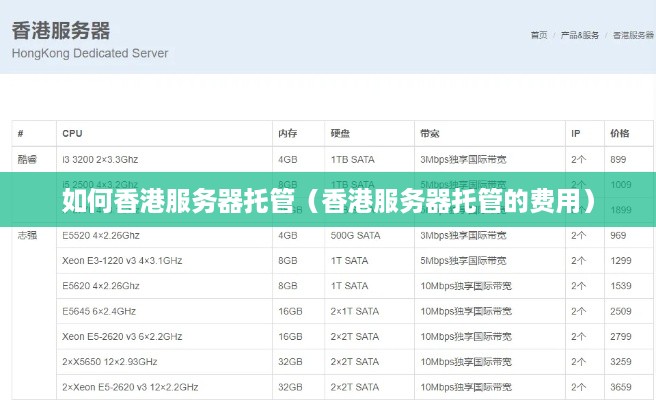
Task: Click the 香港服务器 breadcrumb entry
Action: tap(633, 35)
